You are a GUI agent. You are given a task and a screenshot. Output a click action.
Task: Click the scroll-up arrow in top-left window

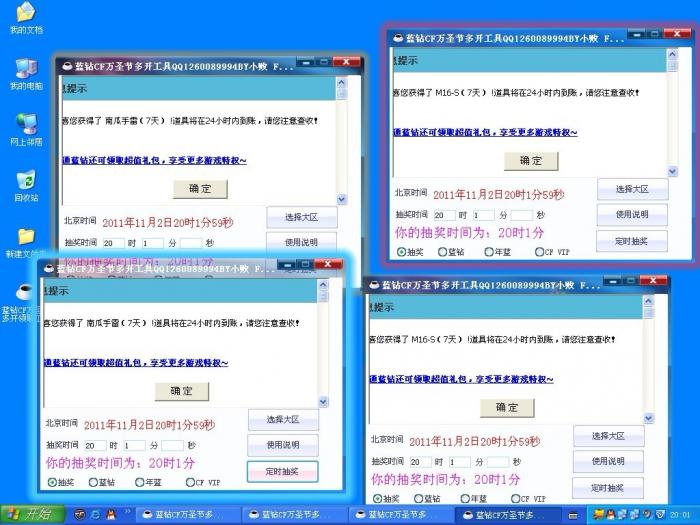[342, 83]
